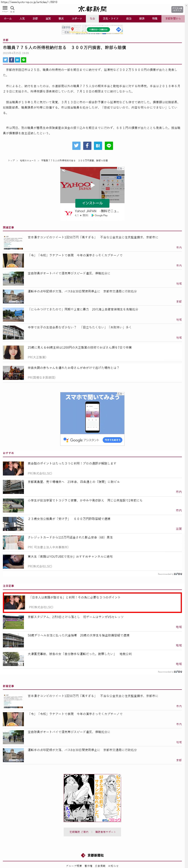Share via small Facebook icon under headline
The height and width of the screenshot is (868, 188).
click(x=11, y=60)
